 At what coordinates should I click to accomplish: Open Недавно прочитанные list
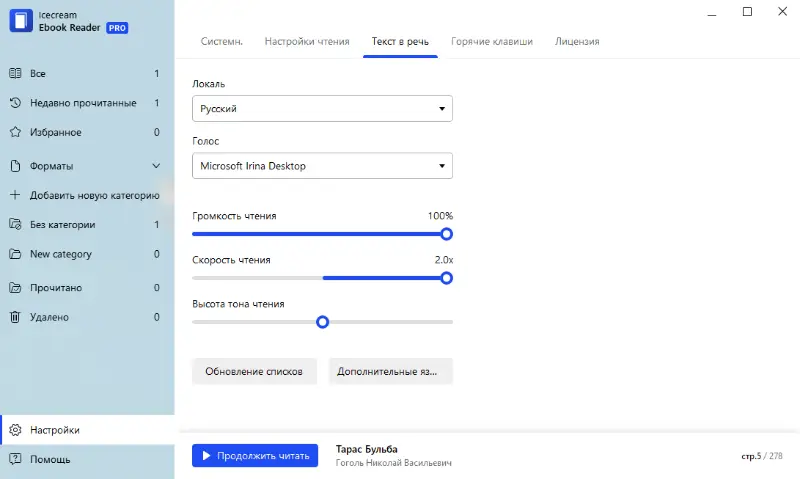[x=87, y=103]
